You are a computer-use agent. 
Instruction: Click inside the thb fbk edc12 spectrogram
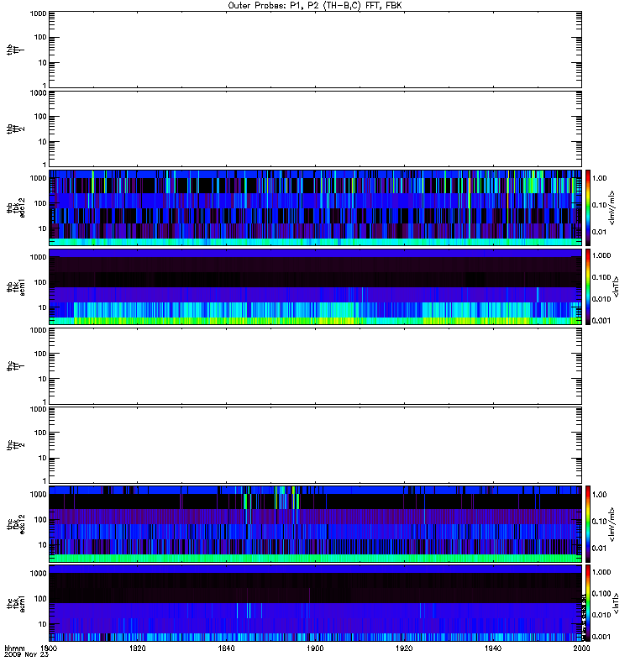[315, 207]
